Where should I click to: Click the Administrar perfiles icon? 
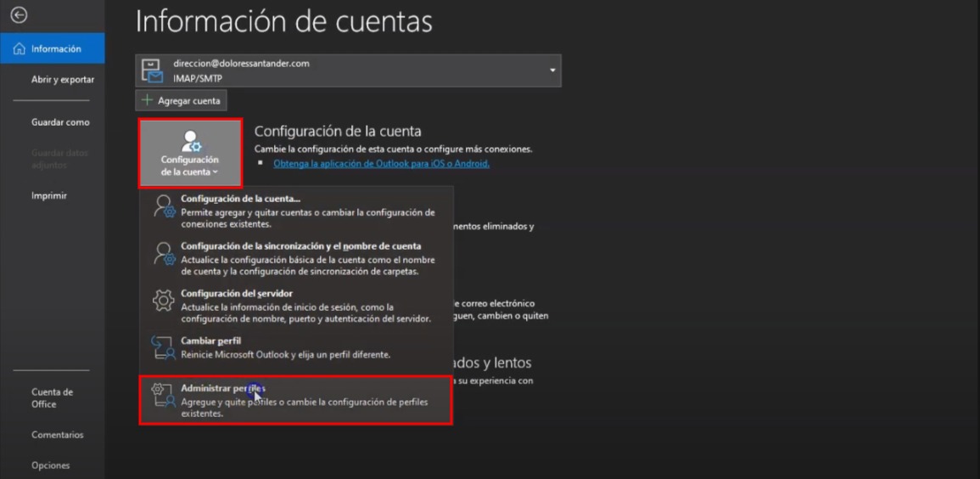[162, 395]
